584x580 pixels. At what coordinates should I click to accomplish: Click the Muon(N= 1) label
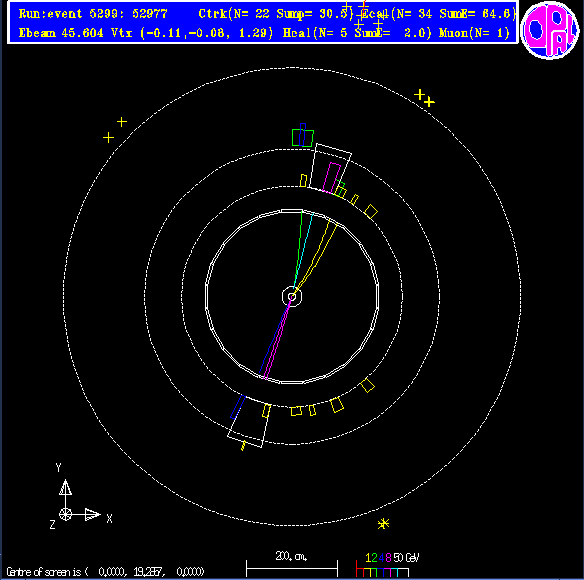(x=474, y=33)
